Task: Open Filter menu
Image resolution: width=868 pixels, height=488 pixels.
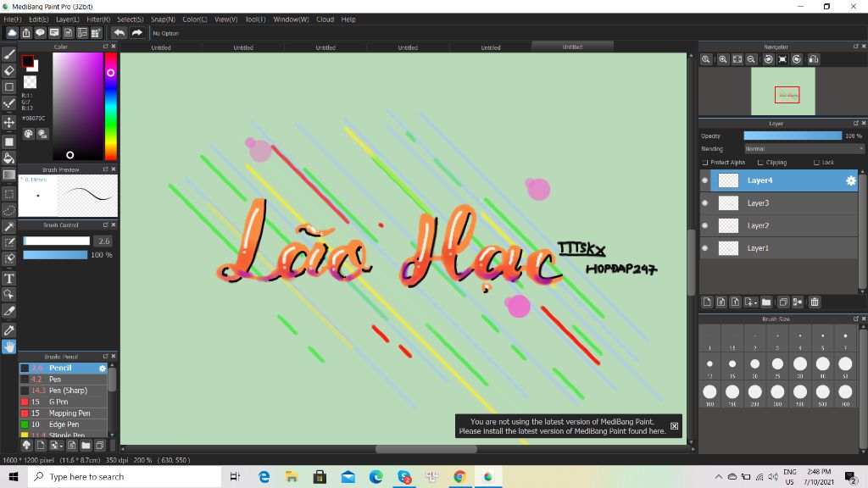Action: pos(98,19)
